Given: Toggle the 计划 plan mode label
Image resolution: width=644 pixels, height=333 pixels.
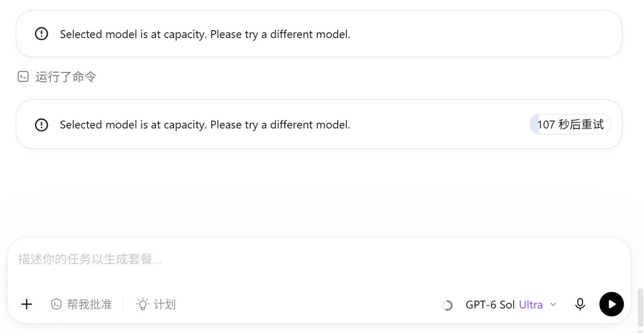Looking at the screenshot, I should point(165,304).
